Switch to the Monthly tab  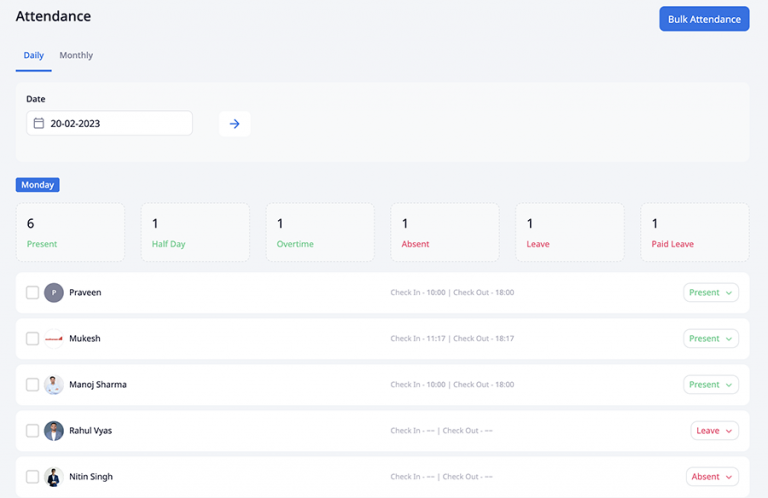(76, 56)
